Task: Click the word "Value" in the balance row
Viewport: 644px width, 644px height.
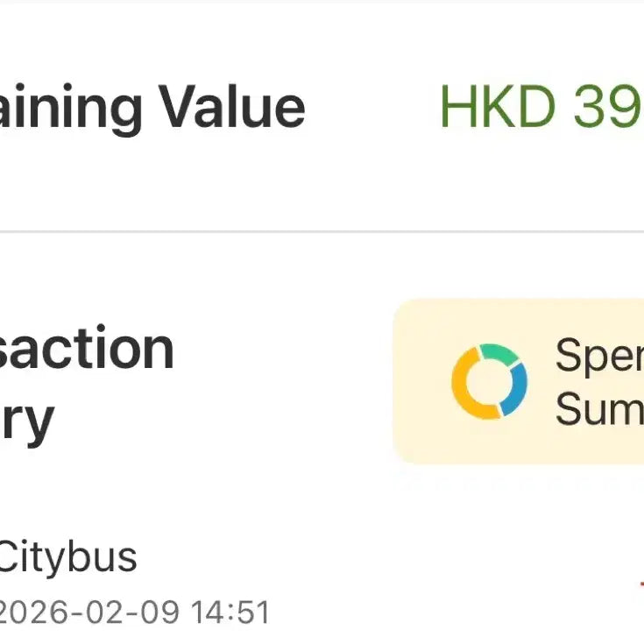Action: click(233, 107)
